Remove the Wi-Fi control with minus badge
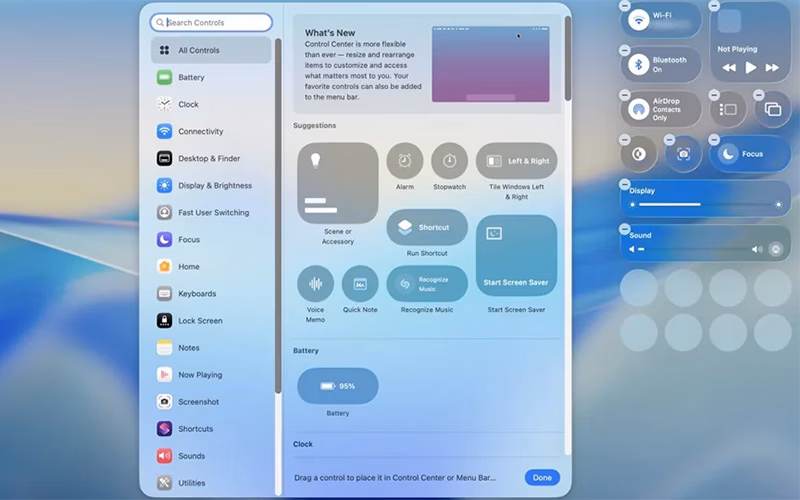The height and width of the screenshot is (500, 800). click(x=625, y=6)
